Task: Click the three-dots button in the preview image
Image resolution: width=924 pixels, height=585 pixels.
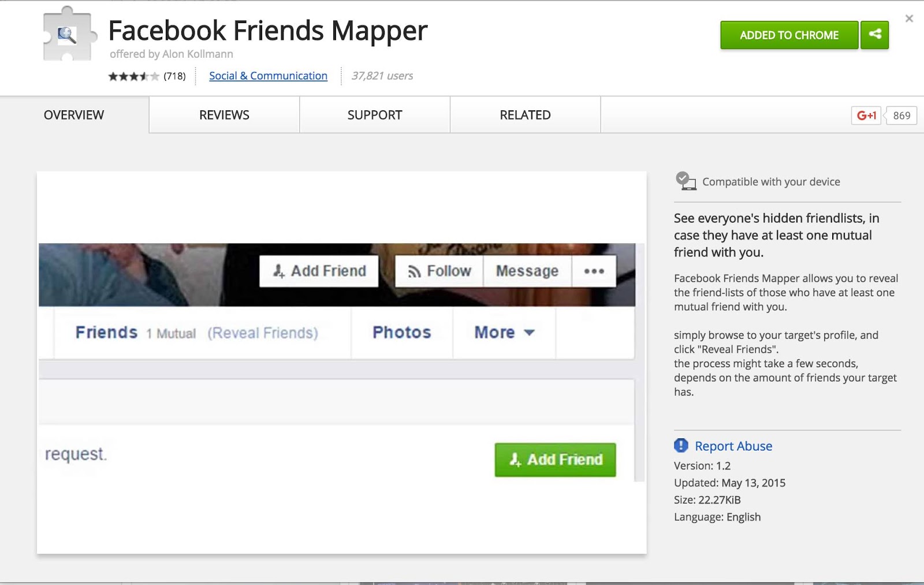Action: (594, 271)
